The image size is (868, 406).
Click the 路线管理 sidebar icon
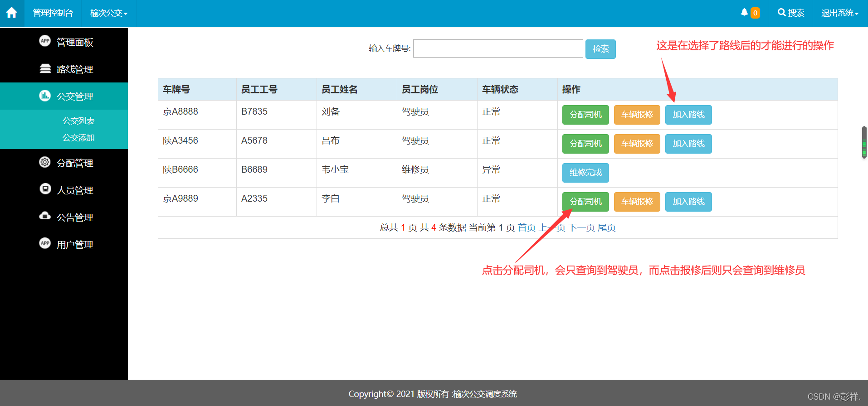(x=45, y=68)
